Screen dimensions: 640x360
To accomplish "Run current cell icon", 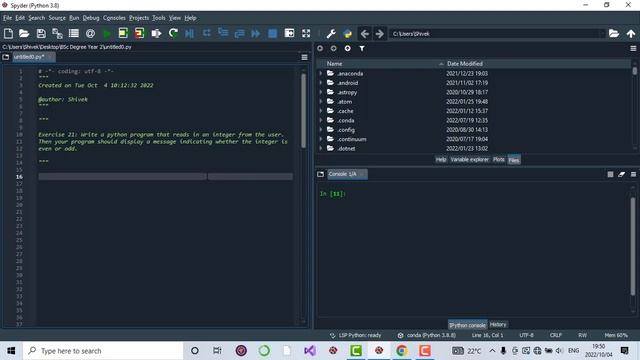I will pyautogui.click(x=123, y=33).
